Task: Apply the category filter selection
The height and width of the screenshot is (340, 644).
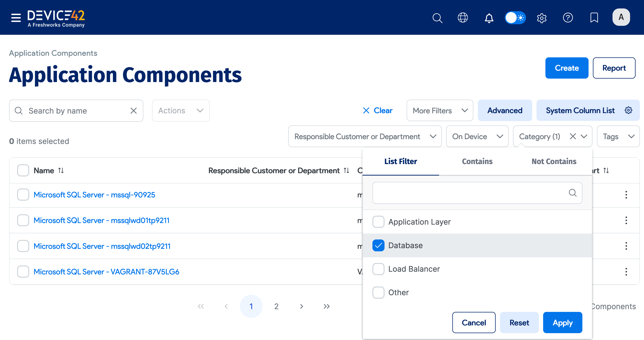Action: tap(563, 322)
